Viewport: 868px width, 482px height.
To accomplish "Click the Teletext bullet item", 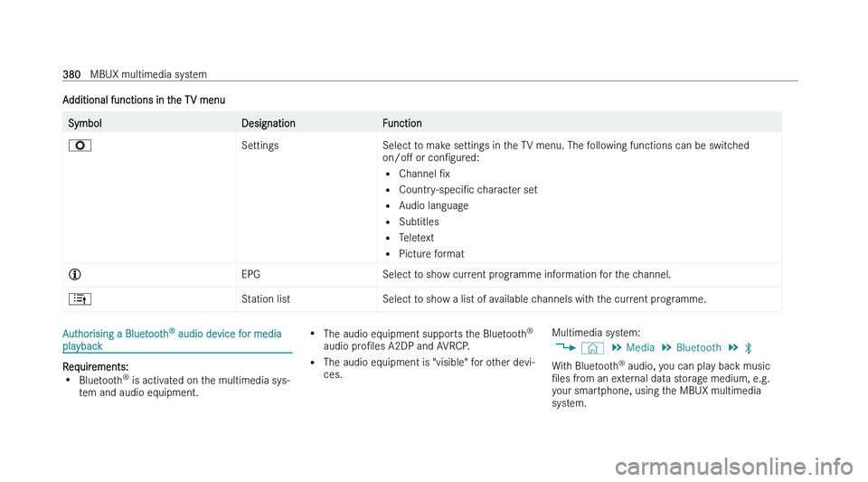I will point(416,238).
